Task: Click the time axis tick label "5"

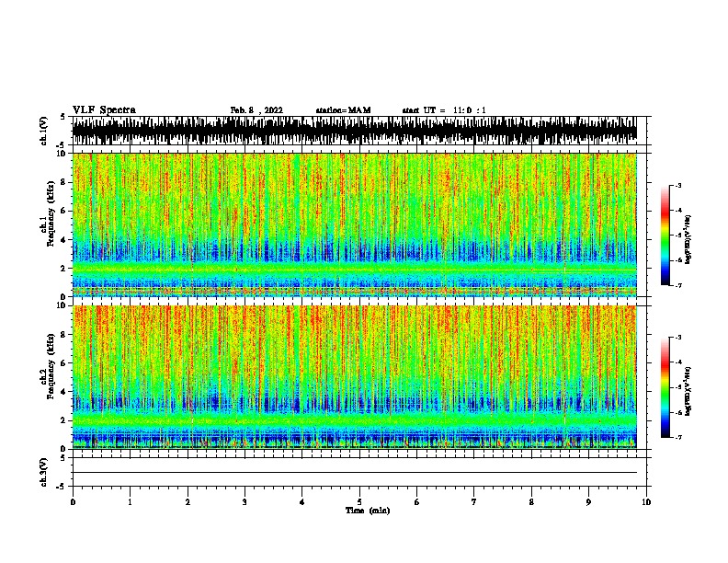Action: point(359,502)
